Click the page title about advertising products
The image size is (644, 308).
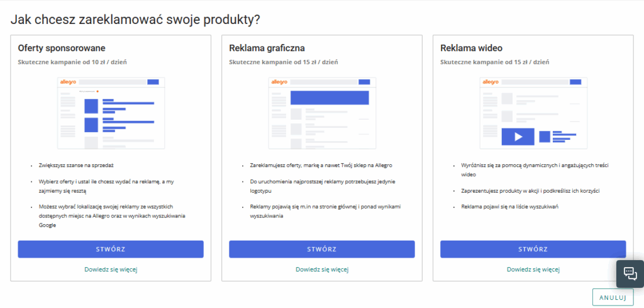[135, 19]
